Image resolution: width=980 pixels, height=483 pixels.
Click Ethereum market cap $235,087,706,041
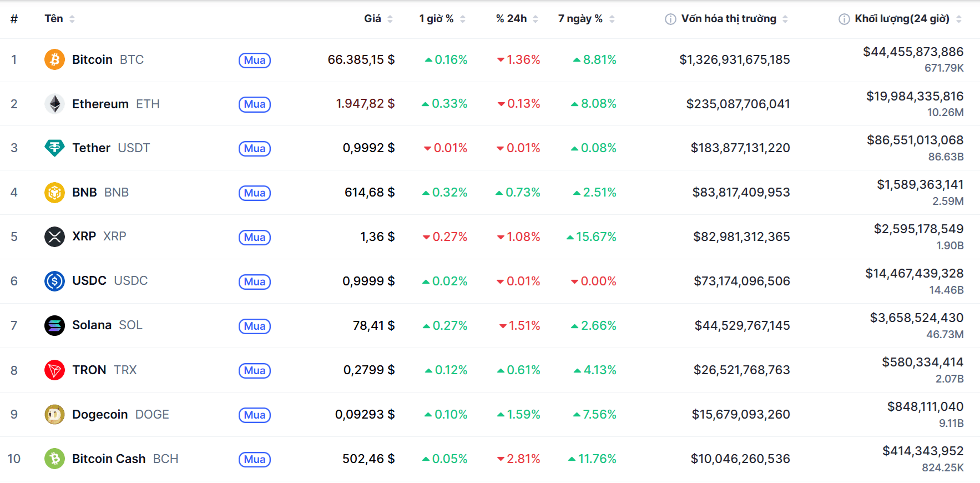click(x=738, y=104)
